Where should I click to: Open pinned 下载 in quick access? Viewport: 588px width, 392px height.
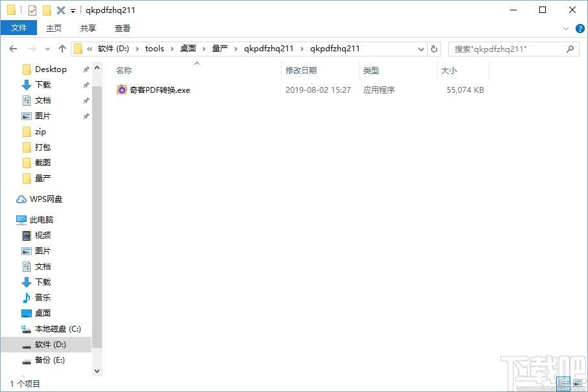pos(43,85)
